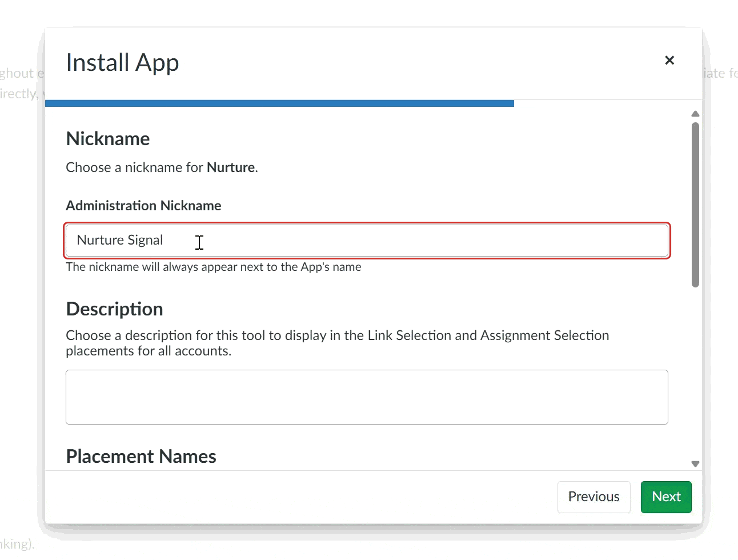The width and height of the screenshot is (738, 560).
Task: Close the Install App dialog
Action: coord(669,60)
